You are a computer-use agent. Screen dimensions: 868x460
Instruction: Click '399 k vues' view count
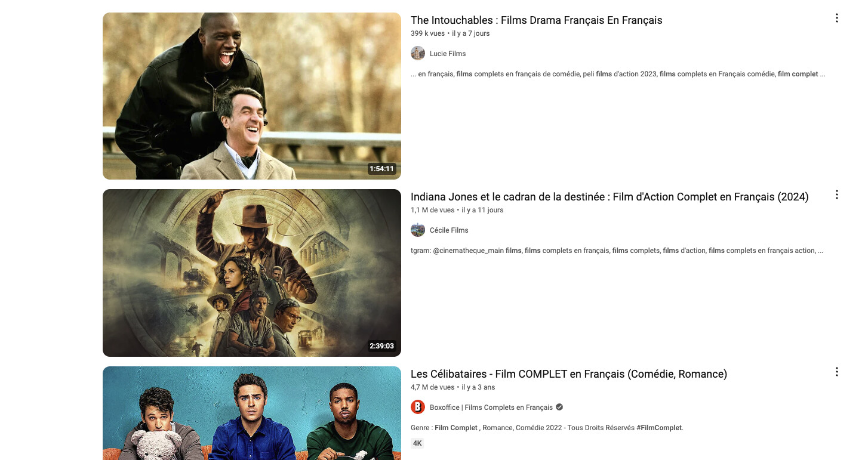427,33
